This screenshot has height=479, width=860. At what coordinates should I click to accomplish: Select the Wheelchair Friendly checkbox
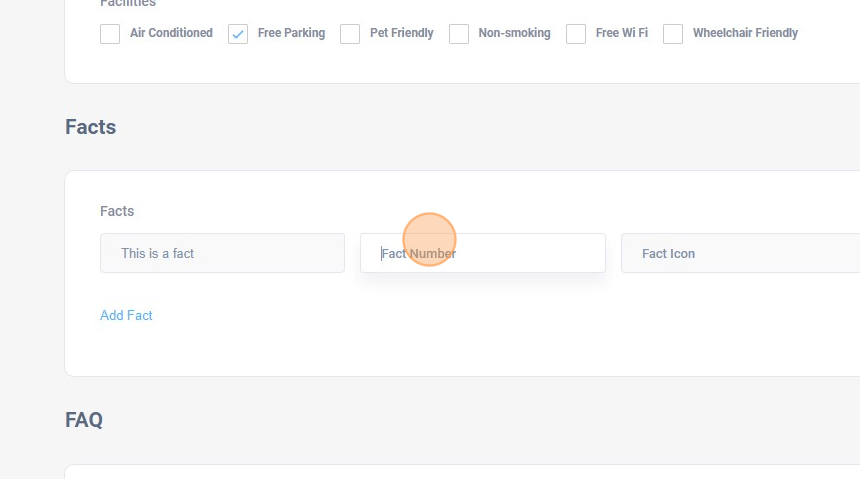coord(674,34)
